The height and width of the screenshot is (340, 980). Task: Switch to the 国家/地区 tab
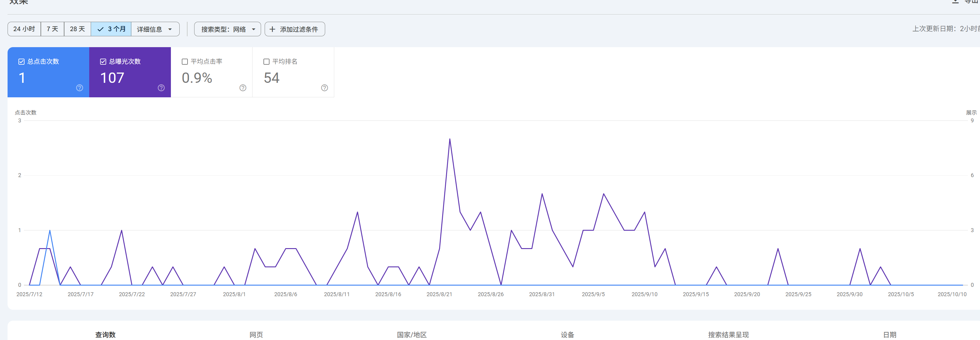click(x=412, y=334)
